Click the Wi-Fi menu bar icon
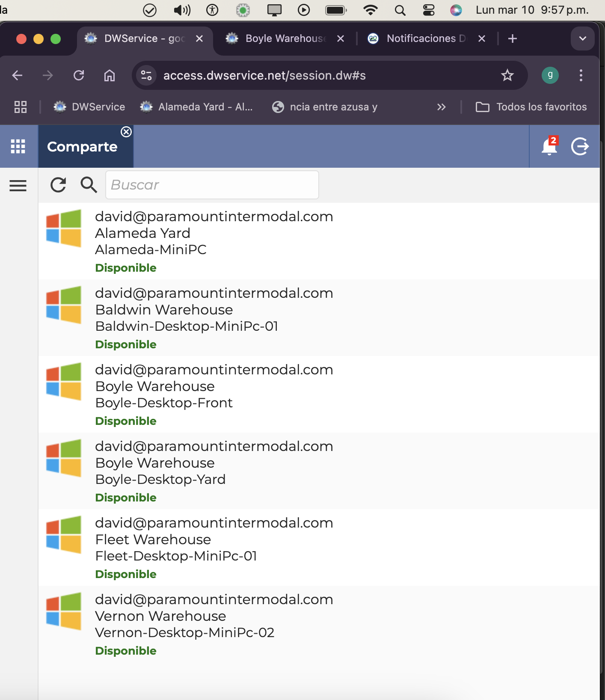 coord(371,10)
